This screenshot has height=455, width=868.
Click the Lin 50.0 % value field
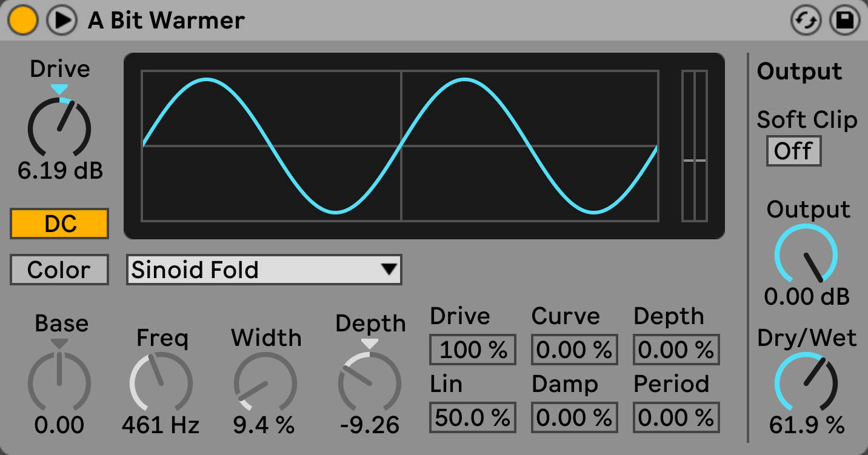pos(472,417)
